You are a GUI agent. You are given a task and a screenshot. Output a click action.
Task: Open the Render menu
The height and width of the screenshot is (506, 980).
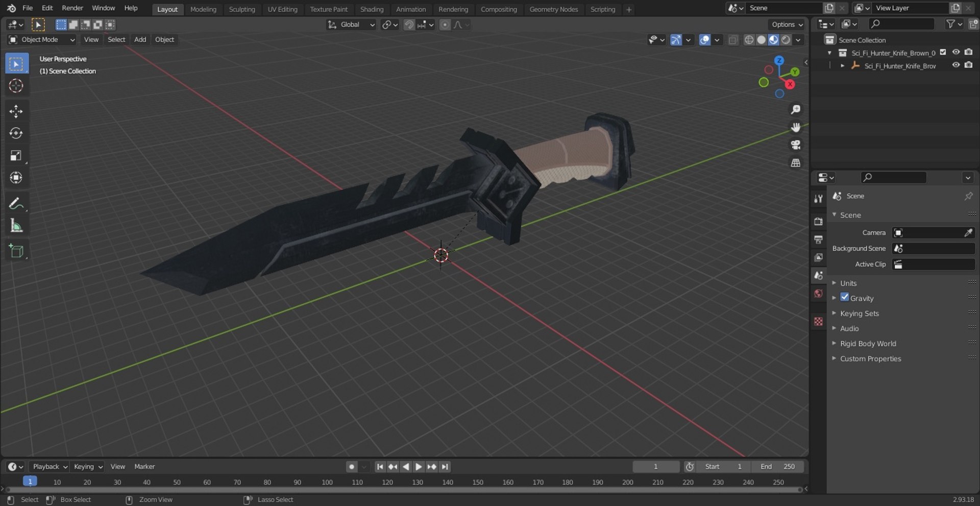pos(72,8)
